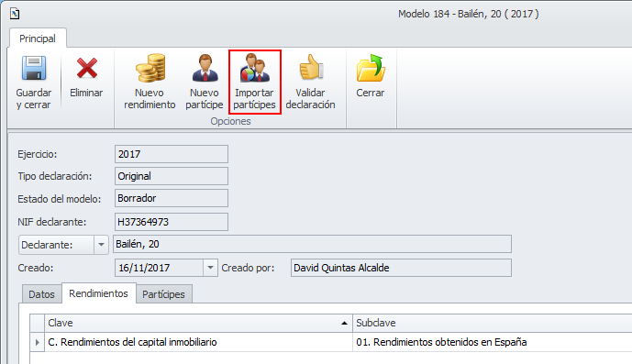Click the Cerrar folder icon
This screenshot has height=364, width=632.
pyautogui.click(x=371, y=68)
